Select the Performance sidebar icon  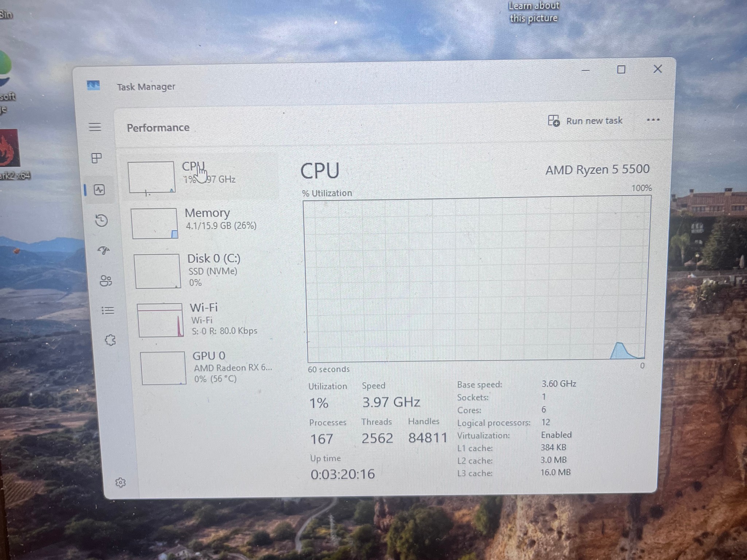(100, 190)
